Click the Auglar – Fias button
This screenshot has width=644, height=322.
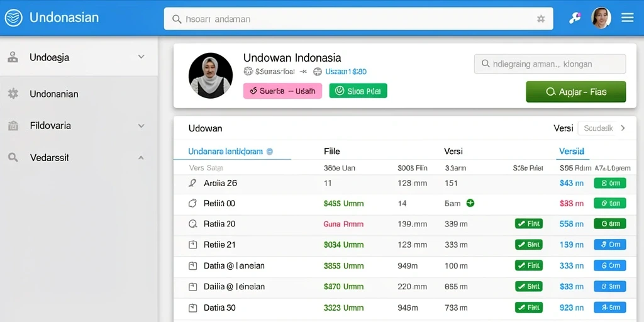click(576, 92)
